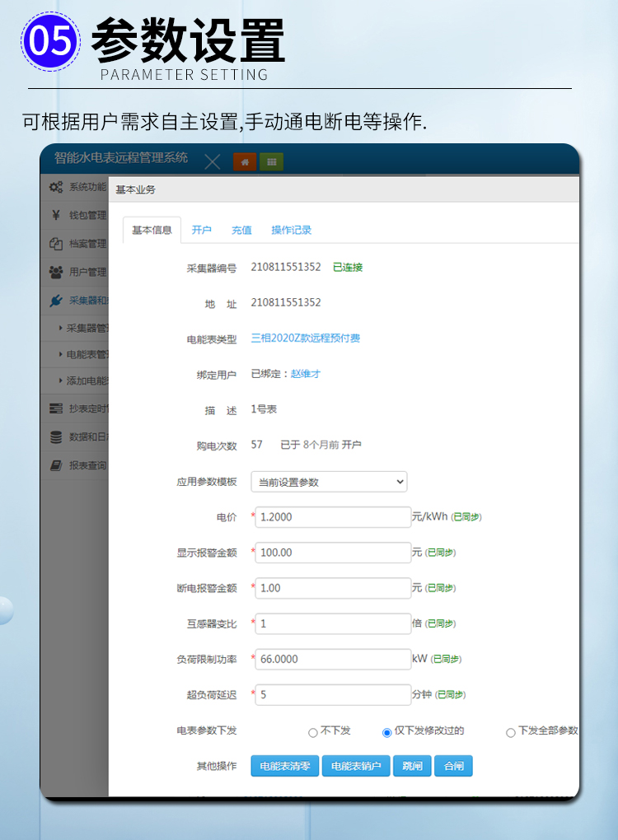Click 电能表销户 button
The image size is (618, 840).
tap(356, 766)
